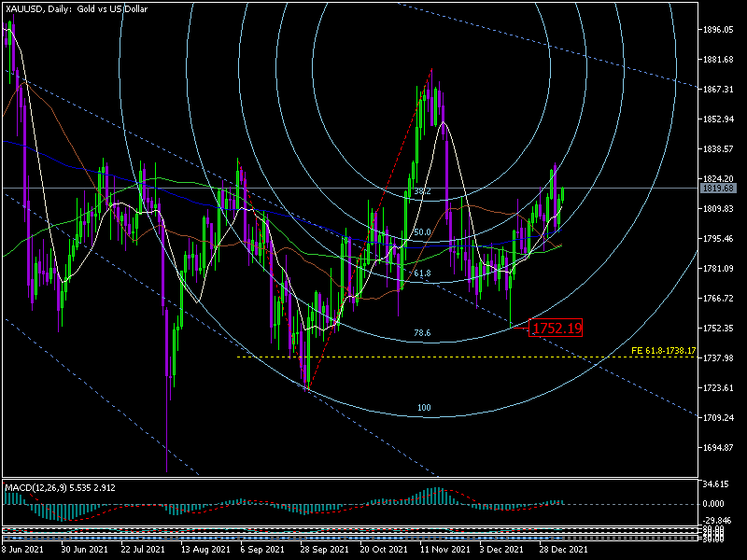
Task: Click the red 1752.19 price label
Action: [556, 328]
